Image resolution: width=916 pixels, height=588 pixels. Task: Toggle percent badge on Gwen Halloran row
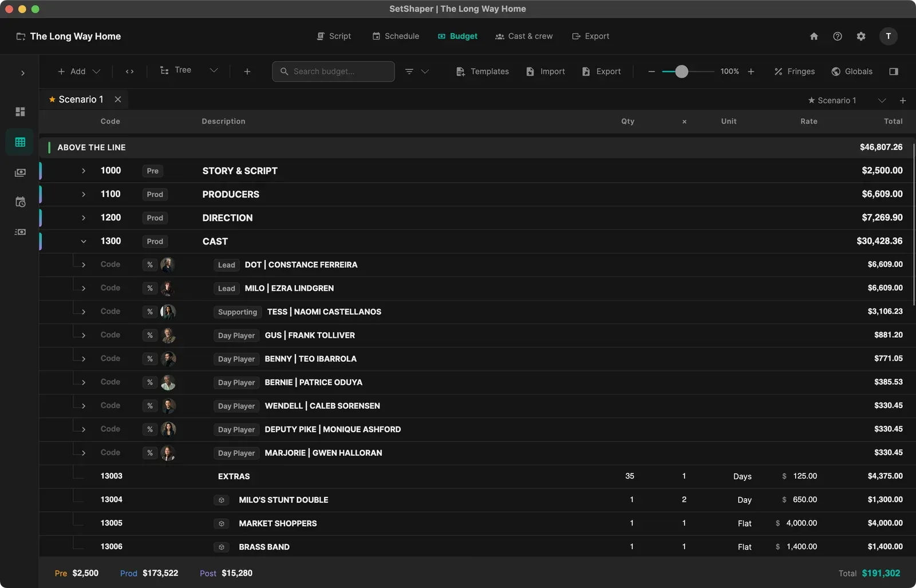tap(150, 452)
